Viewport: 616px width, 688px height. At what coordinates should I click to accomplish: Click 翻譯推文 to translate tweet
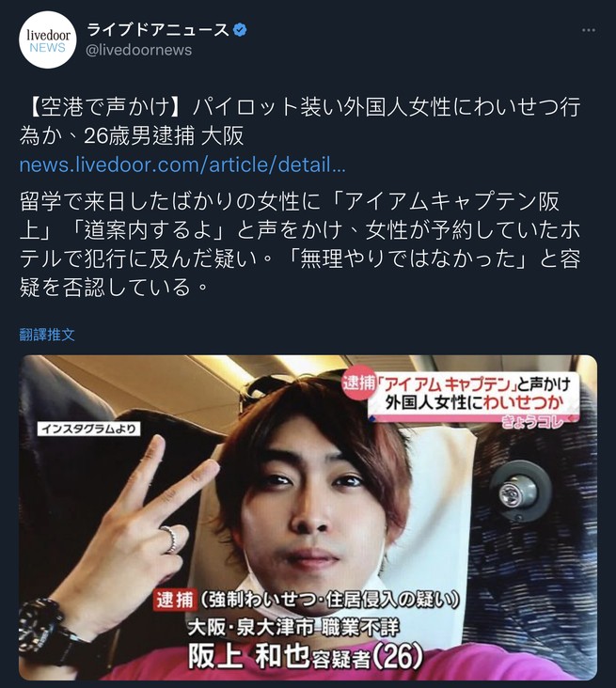47,335
